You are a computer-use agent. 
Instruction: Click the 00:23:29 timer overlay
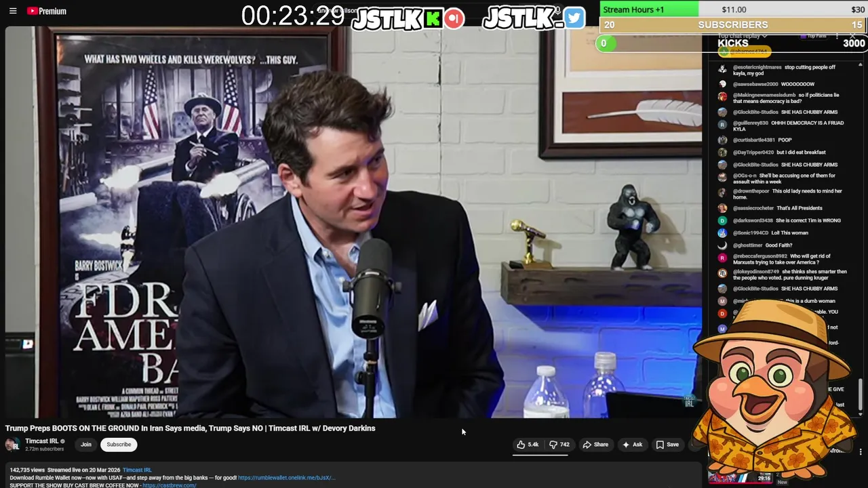[x=292, y=16]
